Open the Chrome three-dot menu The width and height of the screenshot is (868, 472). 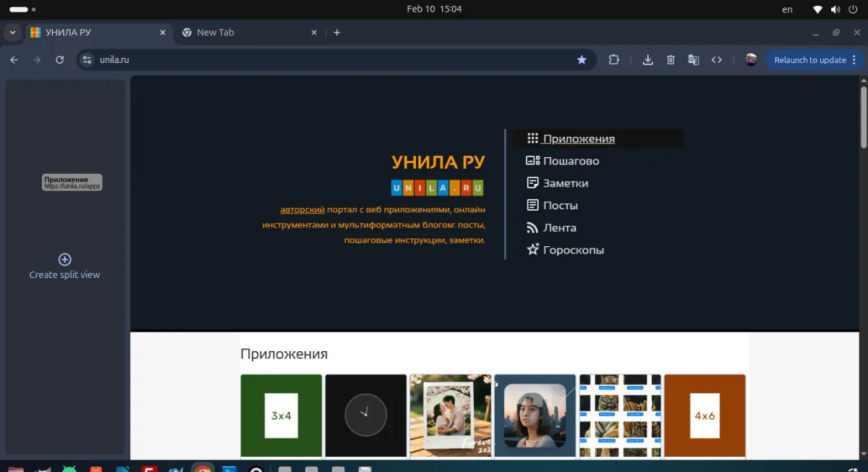pyautogui.click(x=855, y=60)
